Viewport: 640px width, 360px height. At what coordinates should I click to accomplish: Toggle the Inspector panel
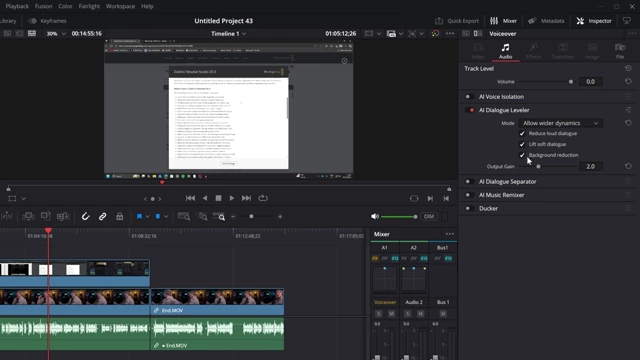point(594,21)
